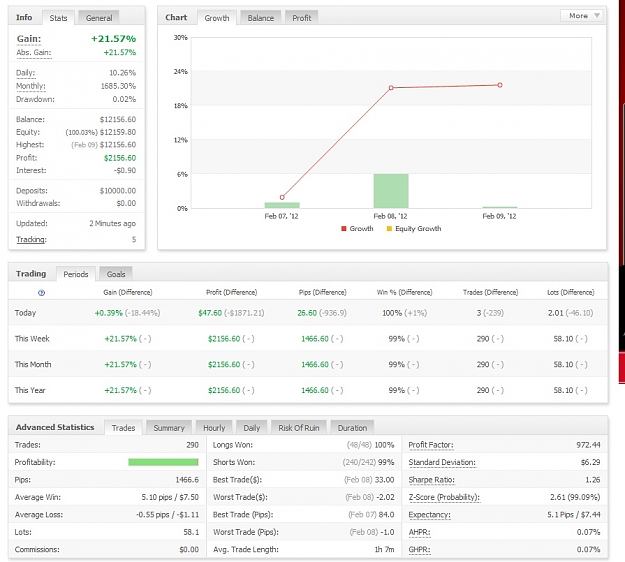Click Today's $47.60 profit value
This screenshot has height=562, width=625.
[x=210, y=313]
